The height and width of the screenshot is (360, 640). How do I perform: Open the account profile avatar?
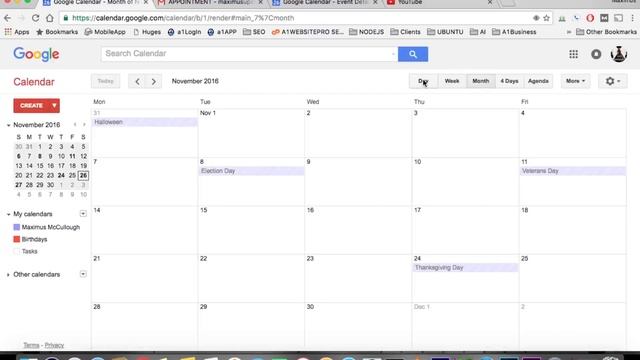[x=619, y=54]
